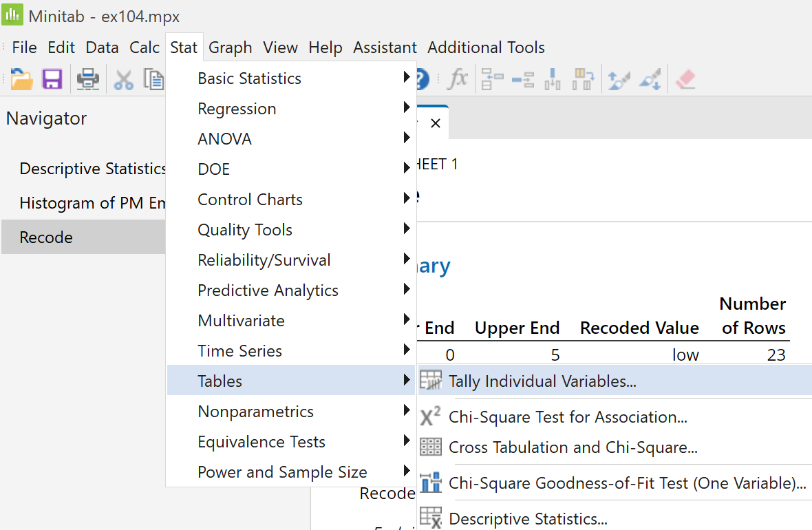Choose Power and Sample Size entry

click(291, 472)
